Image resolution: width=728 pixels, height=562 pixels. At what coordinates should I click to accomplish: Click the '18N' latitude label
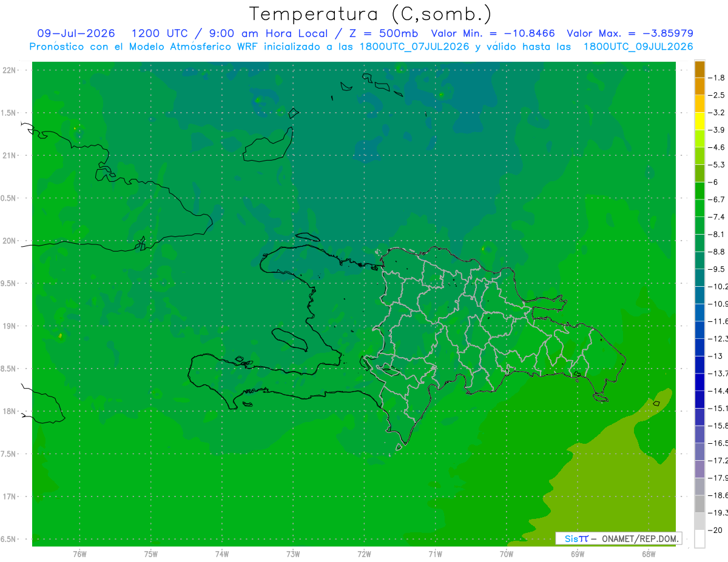pos(9,411)
